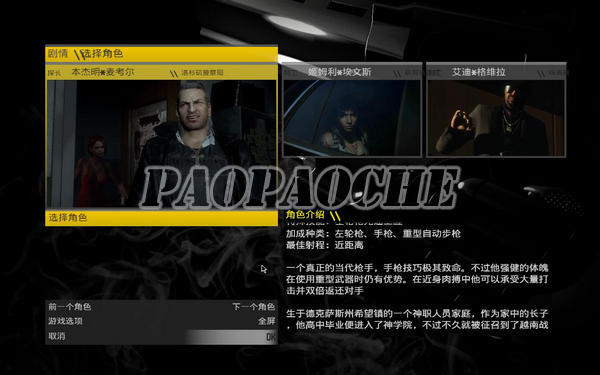Click the slash icon beside 角色介绍
This screenshot has height=375, width=600.
point(335,215)
